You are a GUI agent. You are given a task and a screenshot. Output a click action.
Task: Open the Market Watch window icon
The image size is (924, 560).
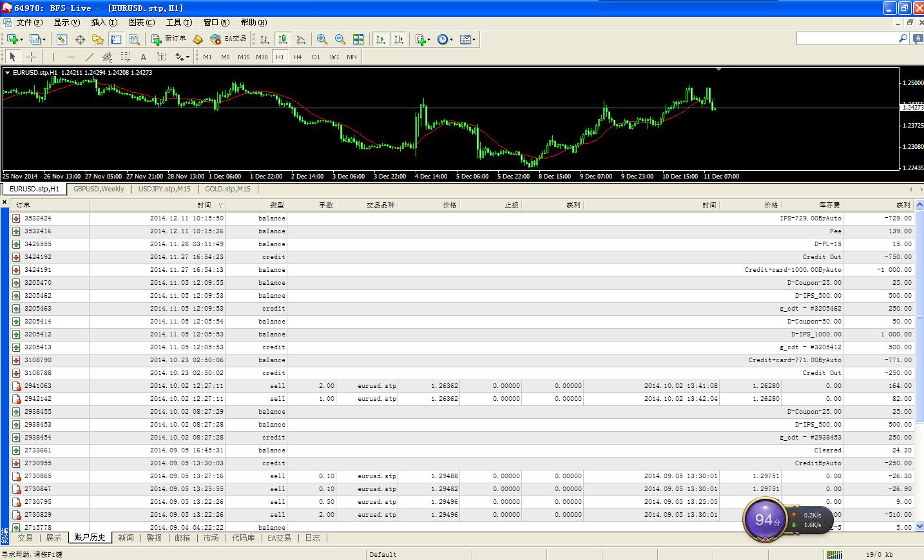click(62, 39)
